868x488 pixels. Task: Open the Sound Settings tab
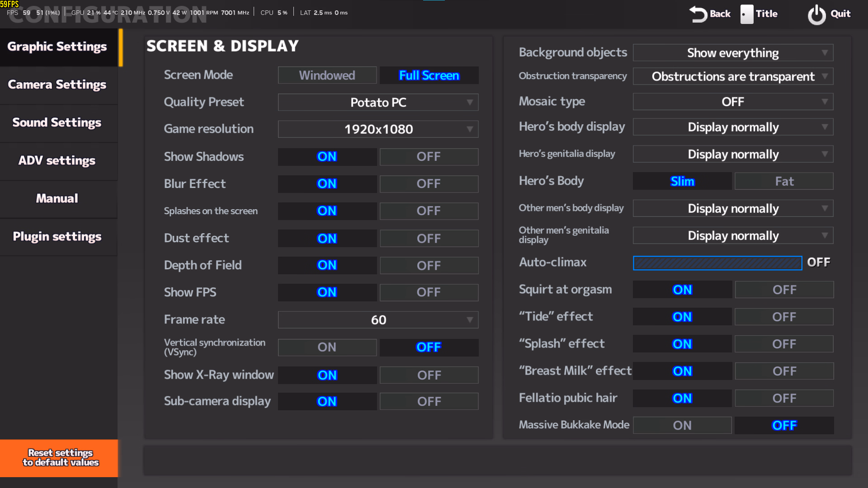57,122
